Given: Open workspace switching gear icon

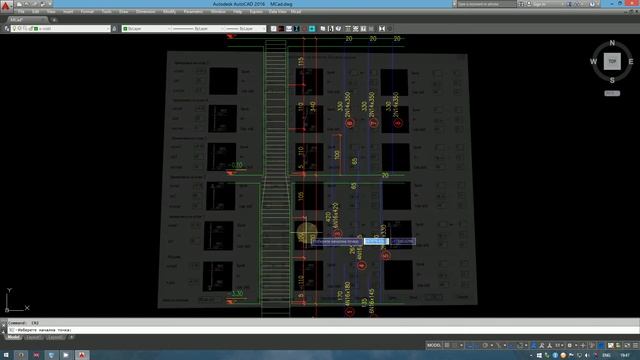Looking at the screenshot, I should click(570, 345).
